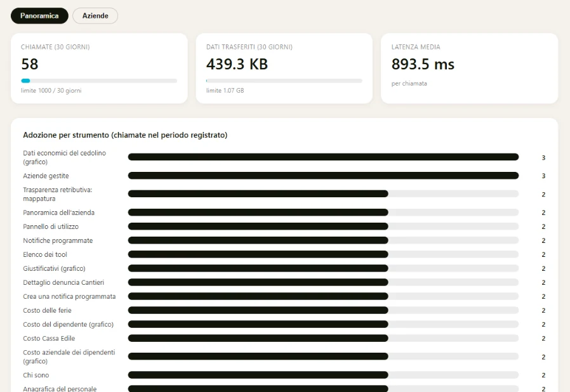This screenshot has width=570, height=392.
Task: Click the Elenco dei tool usage bar
Action: point(323,254)
